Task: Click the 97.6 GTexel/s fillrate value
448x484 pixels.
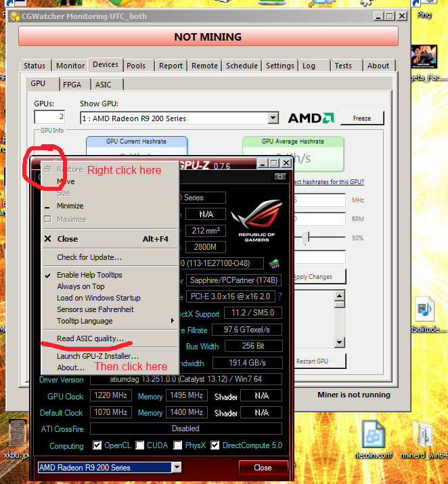Action: click(x=247, y=330)
